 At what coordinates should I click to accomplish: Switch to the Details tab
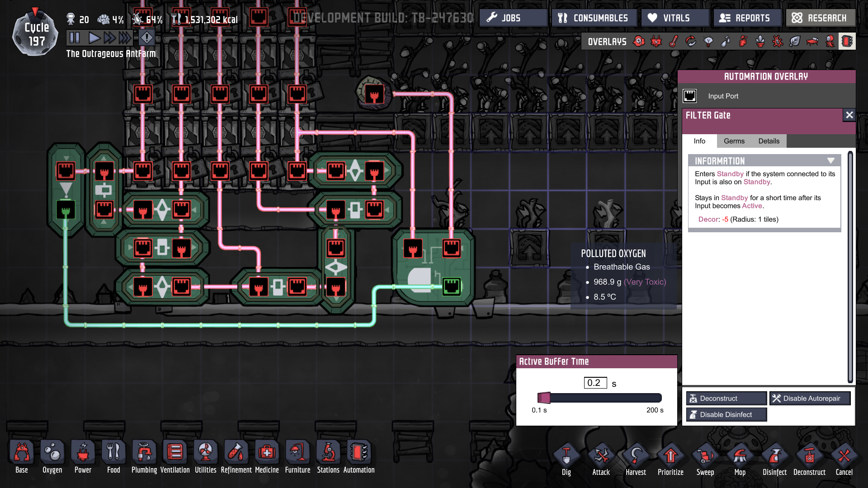769,141
